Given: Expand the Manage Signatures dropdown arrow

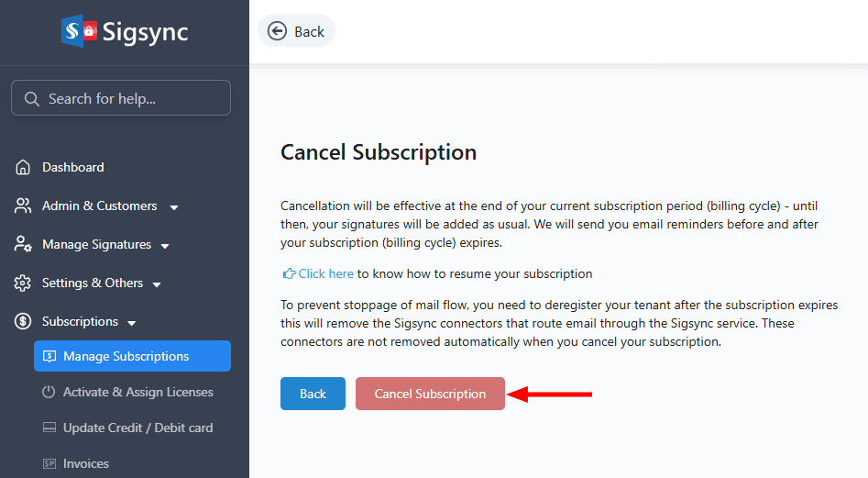Looking at the screenshot, I should tap(165, 246).
